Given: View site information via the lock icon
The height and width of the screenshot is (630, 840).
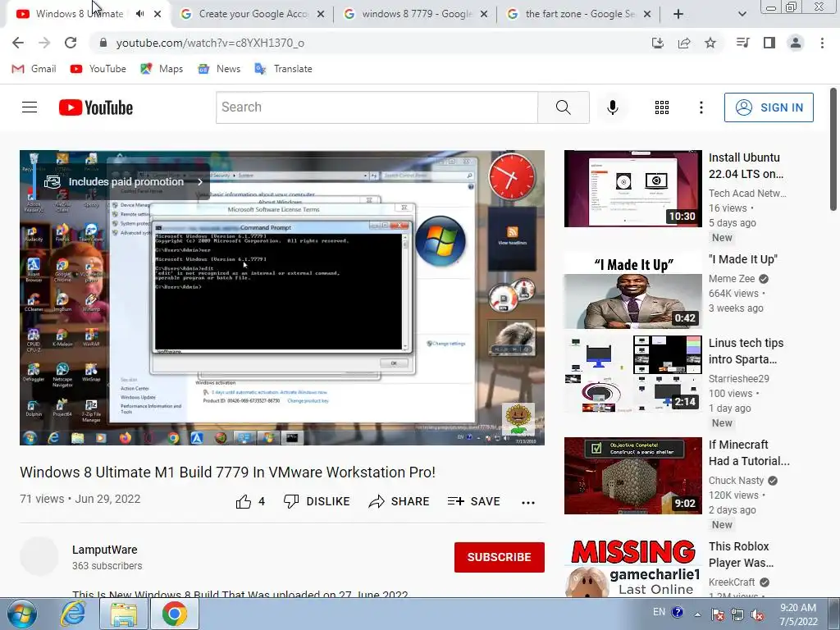Looking at the screenshot, I should pos(103,43).
